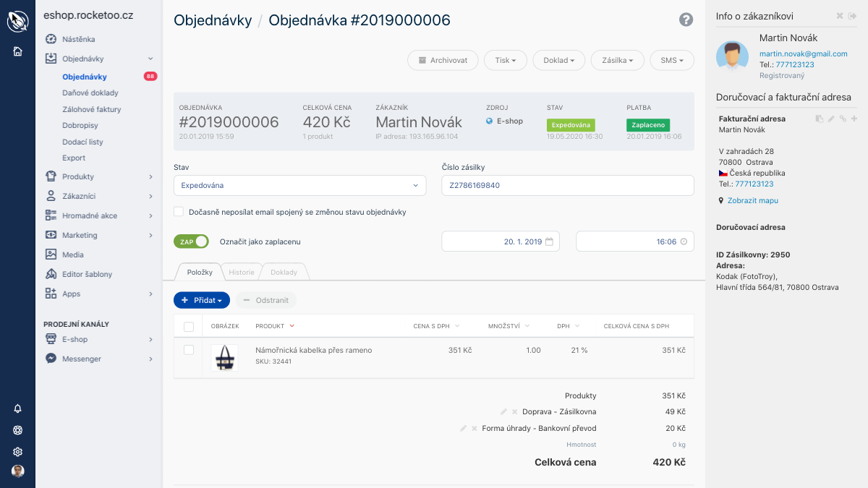The height and width of the screenshot is (488, 868).
Task: Click Nástěnka dashboard icon
Action: click(51, 39)
